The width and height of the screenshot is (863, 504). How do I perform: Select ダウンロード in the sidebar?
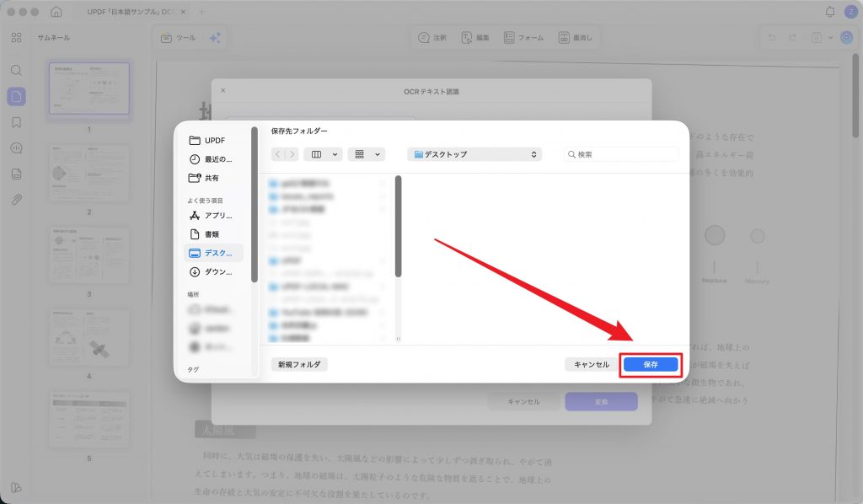tap(214, 272)
